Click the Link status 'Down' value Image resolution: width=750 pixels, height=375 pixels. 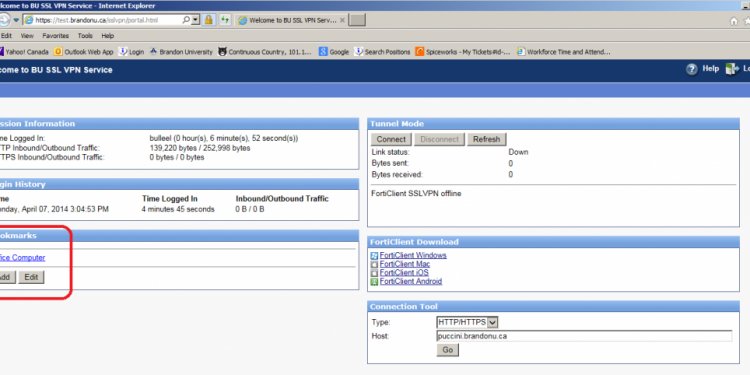(x=518, y=152)
